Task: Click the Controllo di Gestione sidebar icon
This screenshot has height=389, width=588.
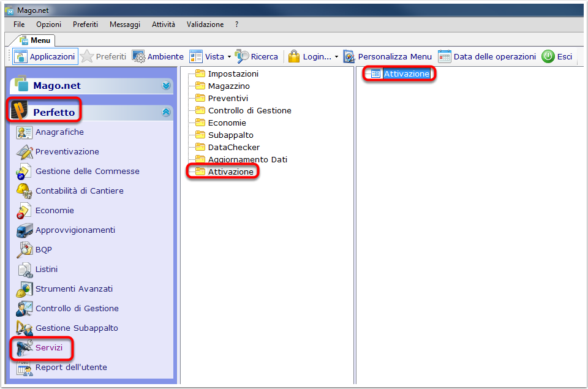Action: pos(24,309)
